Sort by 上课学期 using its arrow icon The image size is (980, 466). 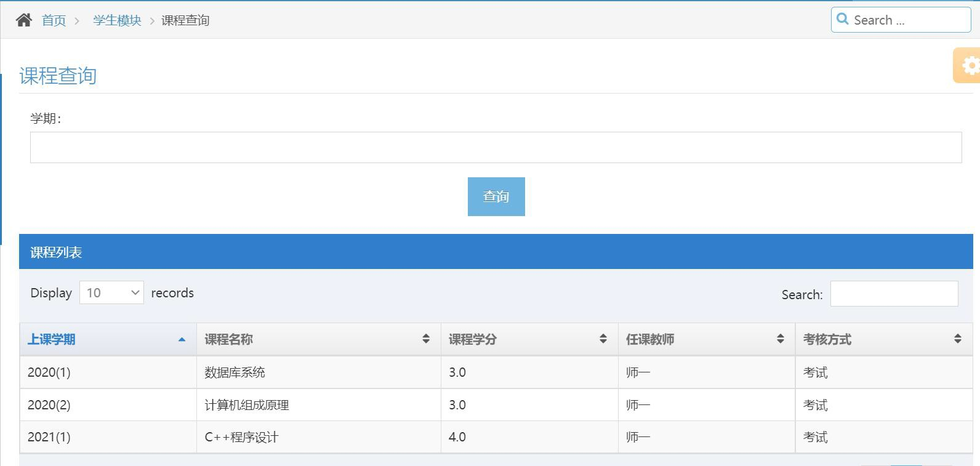click(182, 339)
